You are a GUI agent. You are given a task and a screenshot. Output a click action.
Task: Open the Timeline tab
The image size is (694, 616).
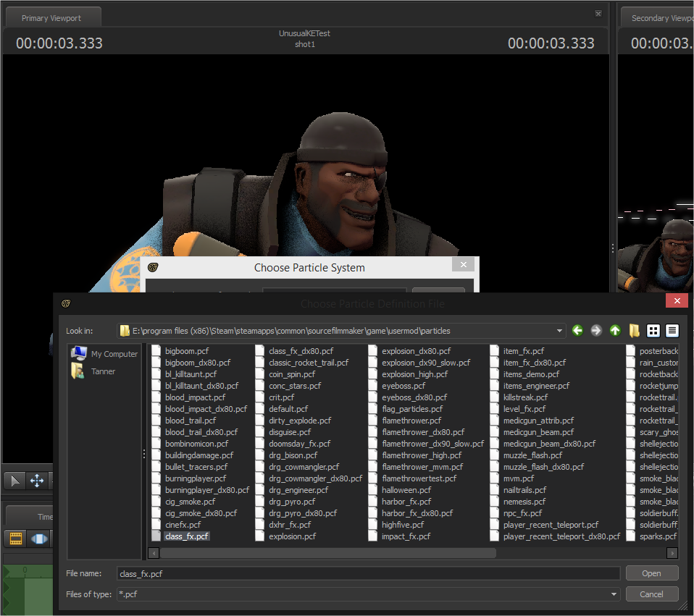point(30,517)
